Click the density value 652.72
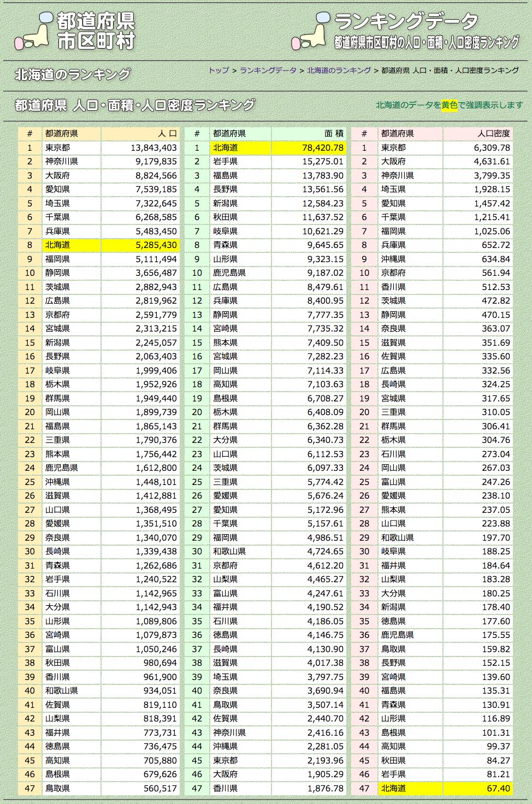Image resolution: width=532 pixels, height=804 pixels. (496, 245)
